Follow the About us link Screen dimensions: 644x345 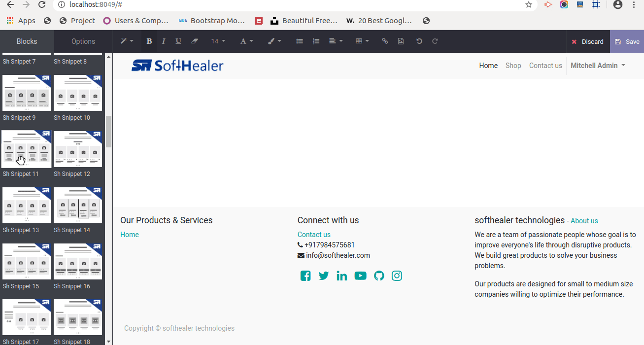(x=584, y=221)
